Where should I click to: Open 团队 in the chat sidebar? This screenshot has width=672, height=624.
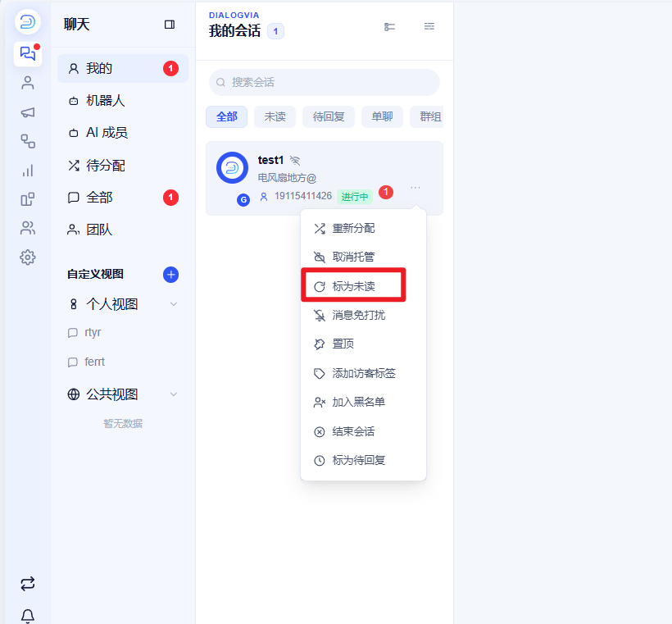pyautogui.click(x=123, y=230)
